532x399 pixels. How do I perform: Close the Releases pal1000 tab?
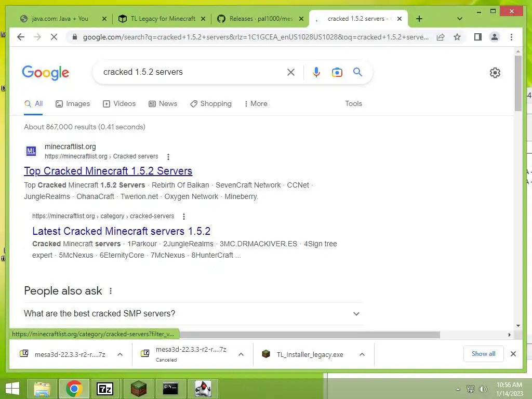(x=301, y=19)
